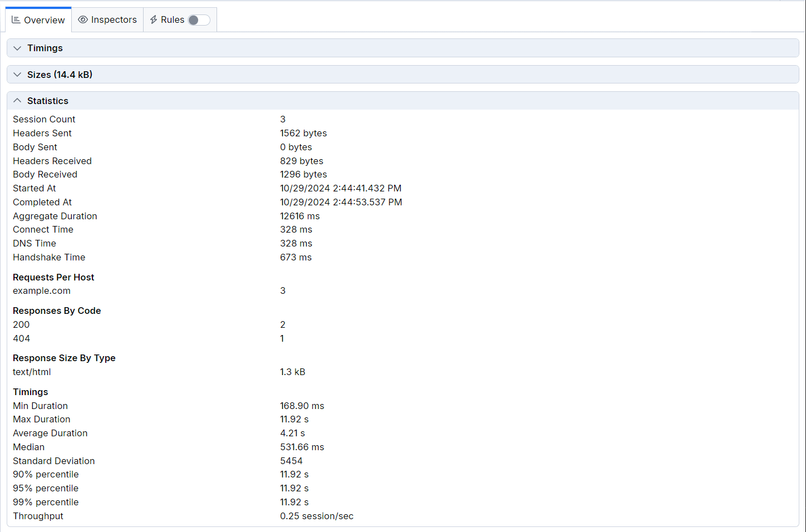
Task: Collapse the Statistics section
Action: 403,101
